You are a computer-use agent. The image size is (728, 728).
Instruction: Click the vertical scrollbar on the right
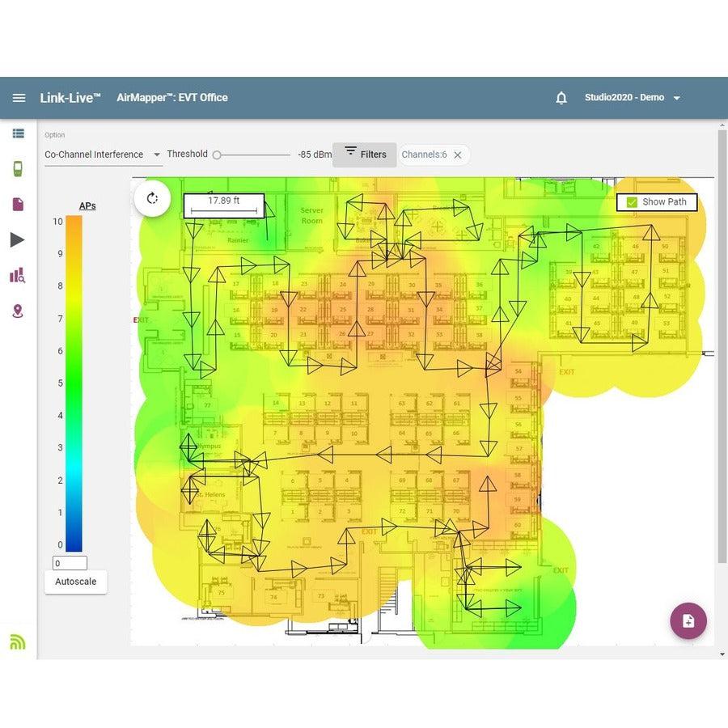point(722,346)
